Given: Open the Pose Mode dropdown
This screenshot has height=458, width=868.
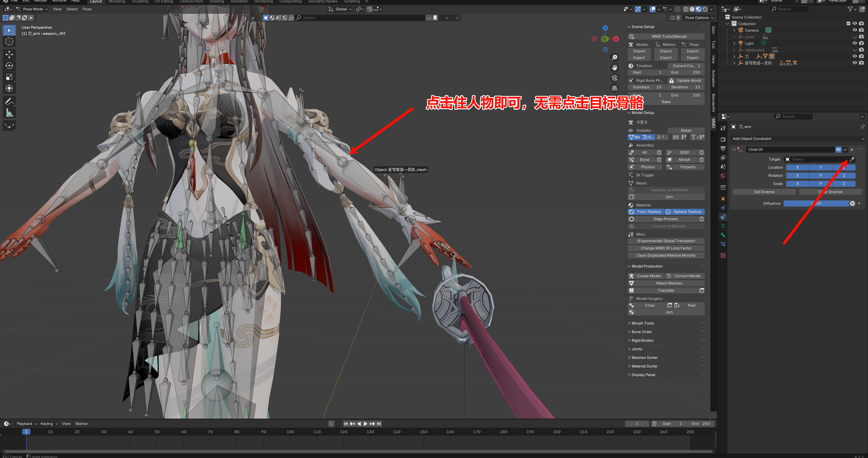Looking at the screenshot, I should [32, 9].
